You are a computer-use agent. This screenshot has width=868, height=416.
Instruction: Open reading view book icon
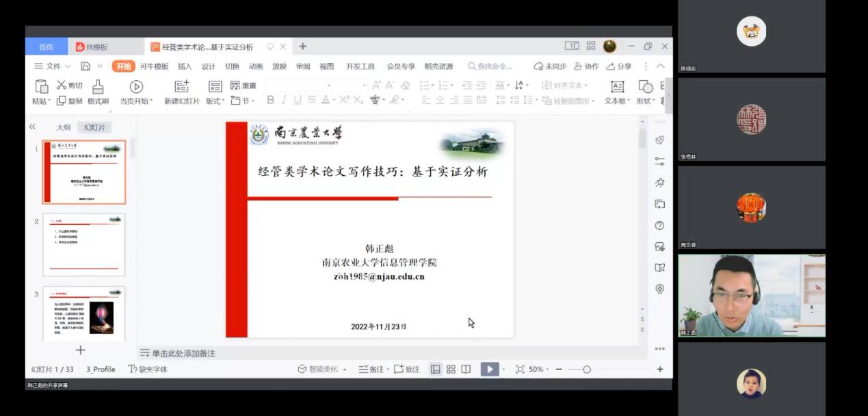(466, 369)
